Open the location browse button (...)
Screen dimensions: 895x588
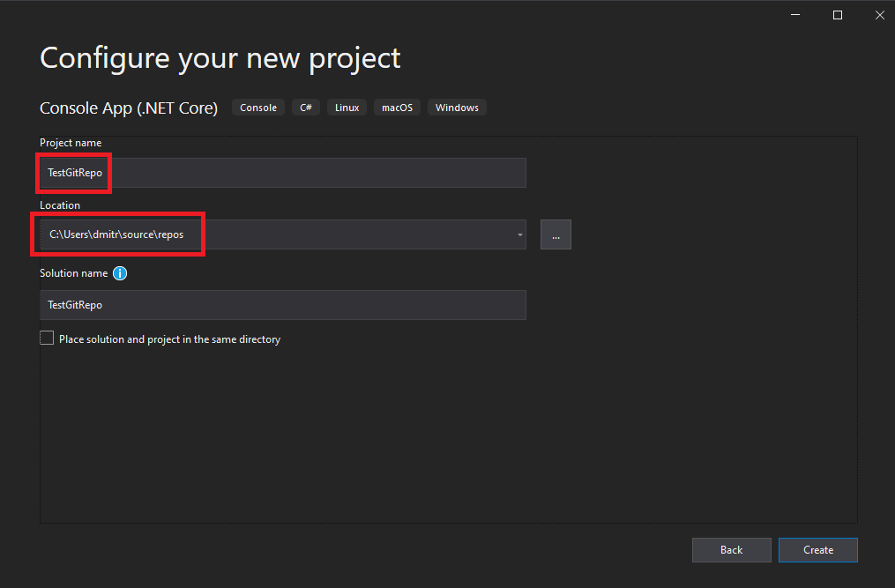click(x=556, y=234)
